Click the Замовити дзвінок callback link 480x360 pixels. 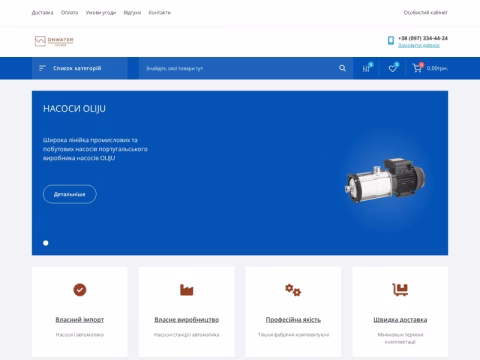click(x=419, y=45)
